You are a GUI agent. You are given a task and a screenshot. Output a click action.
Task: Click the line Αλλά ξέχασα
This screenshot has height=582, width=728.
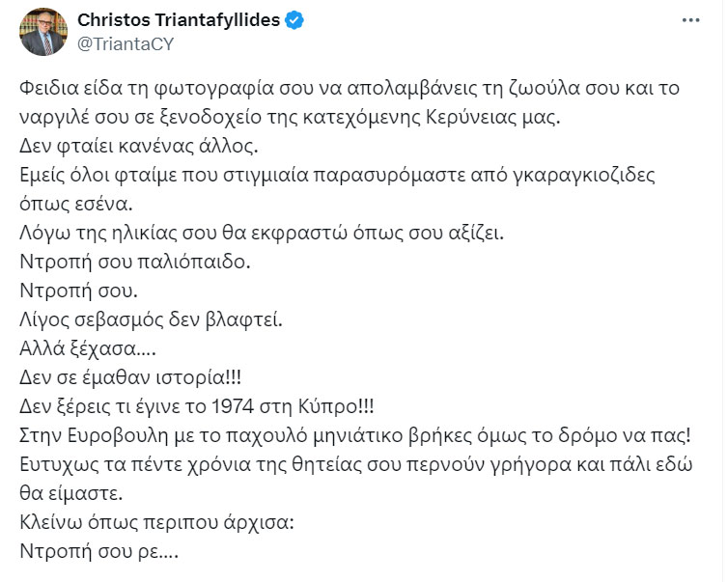[88, 348]
